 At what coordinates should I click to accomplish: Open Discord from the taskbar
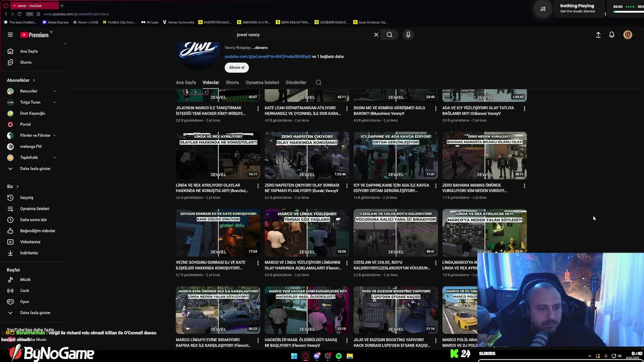pyautogui.click(x=316, y=356)
